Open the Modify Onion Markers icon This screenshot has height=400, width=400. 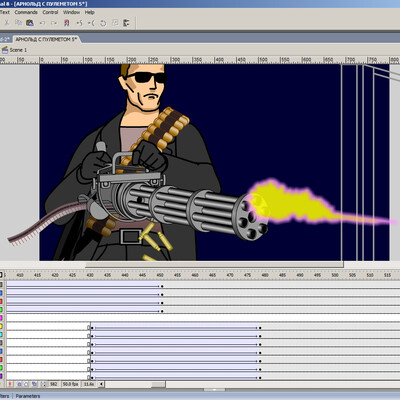(x=43, y=384)
